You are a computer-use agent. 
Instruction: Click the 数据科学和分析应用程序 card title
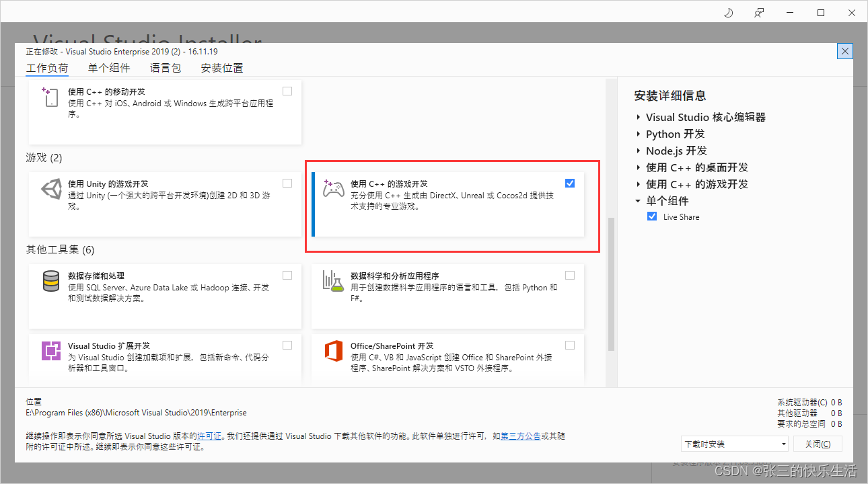tap(395, 276)
